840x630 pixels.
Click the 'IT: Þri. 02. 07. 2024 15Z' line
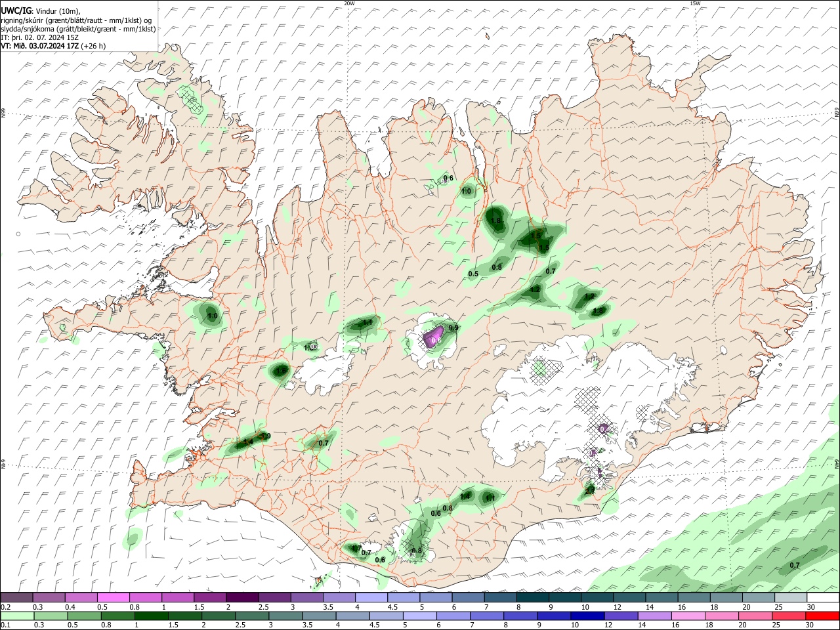(x=40, y=37)
